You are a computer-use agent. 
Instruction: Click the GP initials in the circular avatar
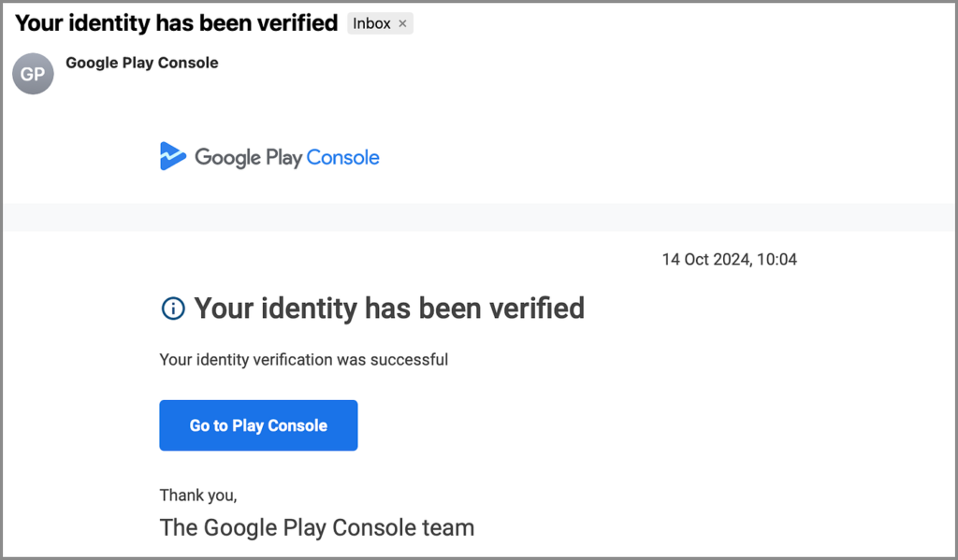click(x=32, y=74)
